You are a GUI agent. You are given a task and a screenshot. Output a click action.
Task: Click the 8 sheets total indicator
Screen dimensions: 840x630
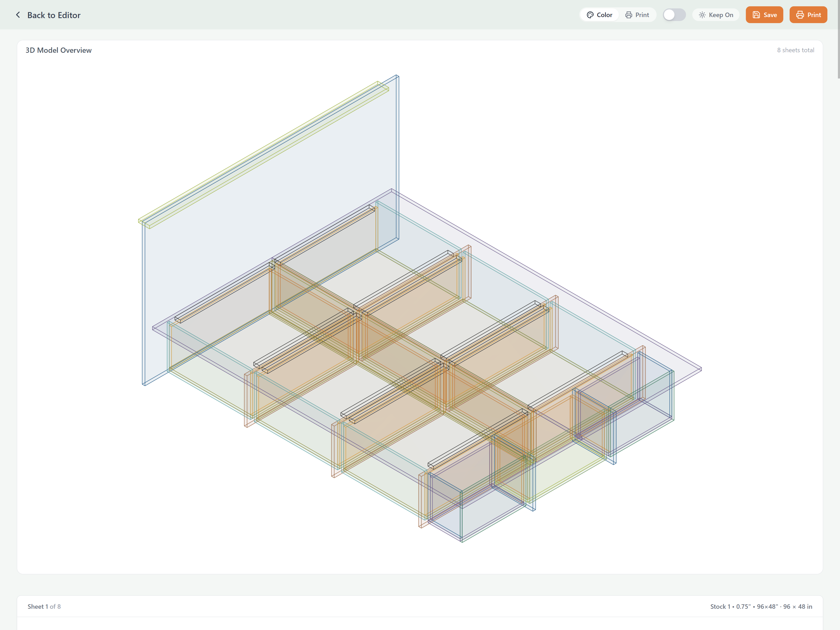[x=796, y=50]
